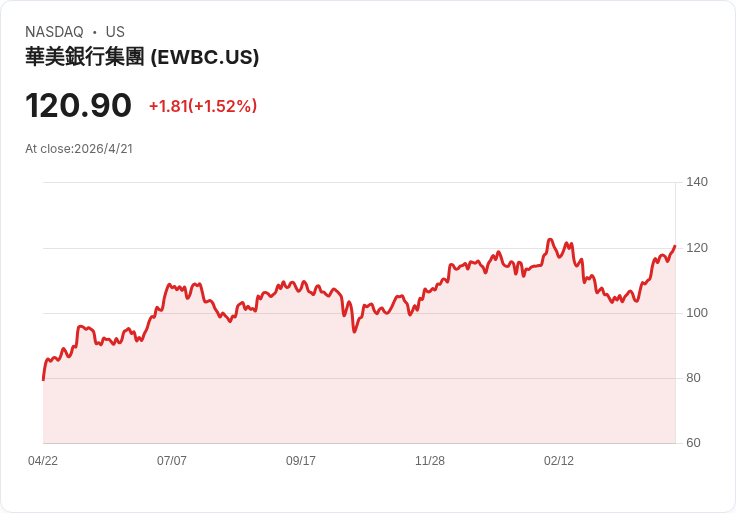
Task: Click the EWBC.US stock title
Action: (x=142, y=57)
